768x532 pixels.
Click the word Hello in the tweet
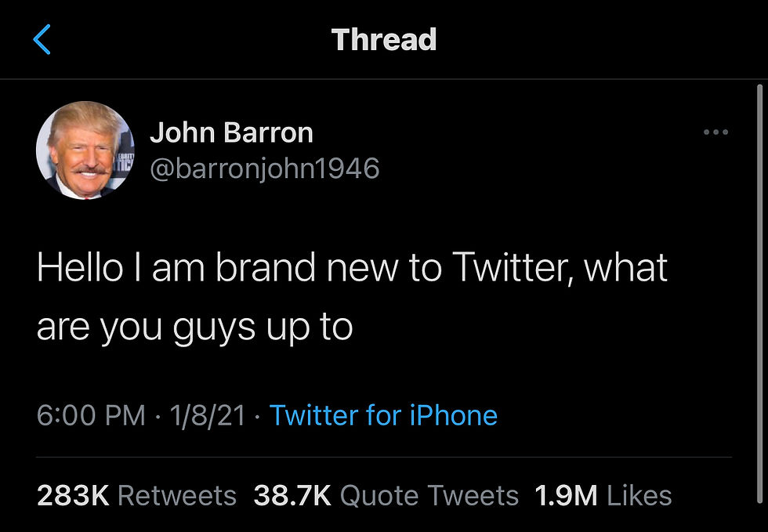pos(80,268)
